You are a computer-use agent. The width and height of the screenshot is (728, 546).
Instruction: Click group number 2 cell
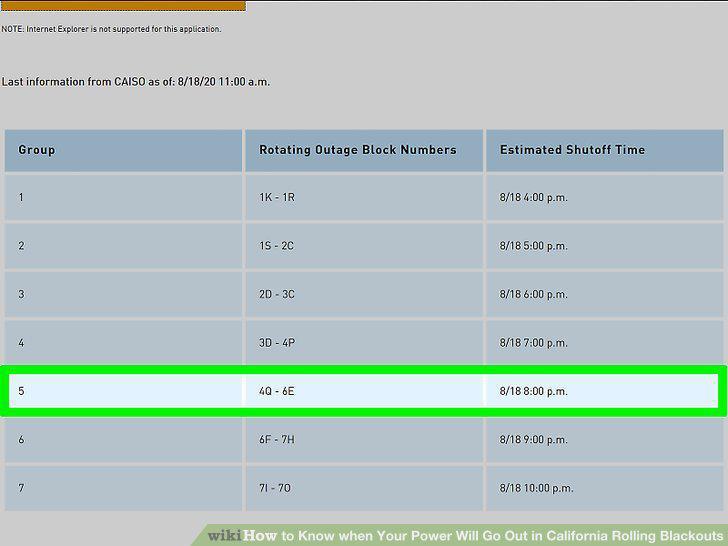pos(123,246)
